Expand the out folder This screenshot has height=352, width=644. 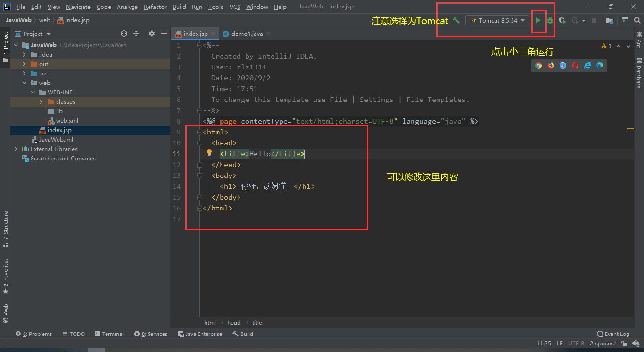pyautogui.click(x=24, y=64)
